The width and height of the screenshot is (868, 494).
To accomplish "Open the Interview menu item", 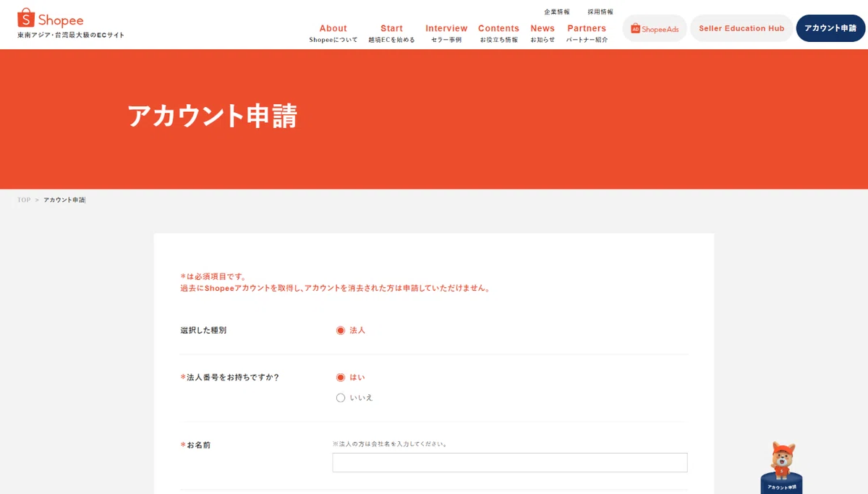I will [446, 33].
